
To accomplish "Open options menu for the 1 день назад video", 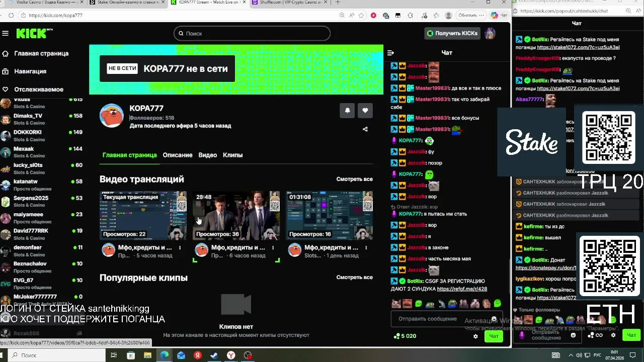I will 366,247.
